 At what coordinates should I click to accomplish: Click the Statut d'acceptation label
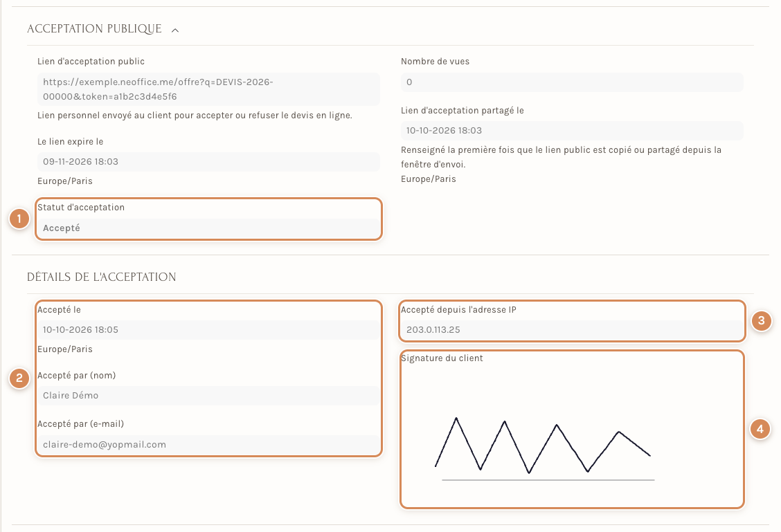[x=81, y=207]
